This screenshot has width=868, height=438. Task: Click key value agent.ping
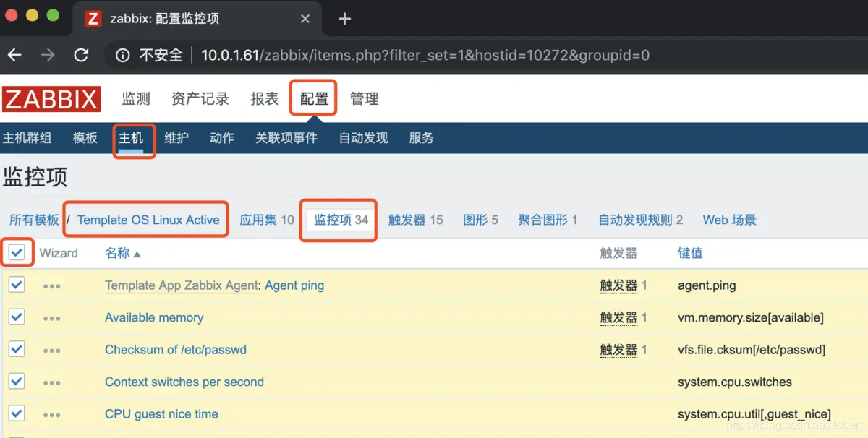(707, 285)
